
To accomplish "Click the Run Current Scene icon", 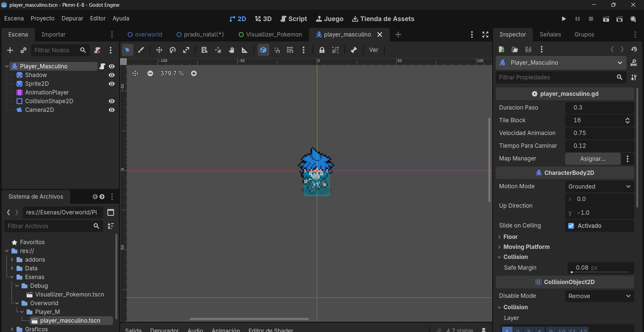I will [x=606, y=19].
